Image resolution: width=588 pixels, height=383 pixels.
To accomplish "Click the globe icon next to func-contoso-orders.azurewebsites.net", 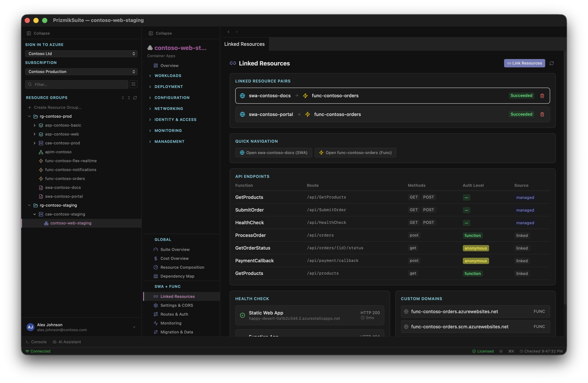I will point(406,312).
